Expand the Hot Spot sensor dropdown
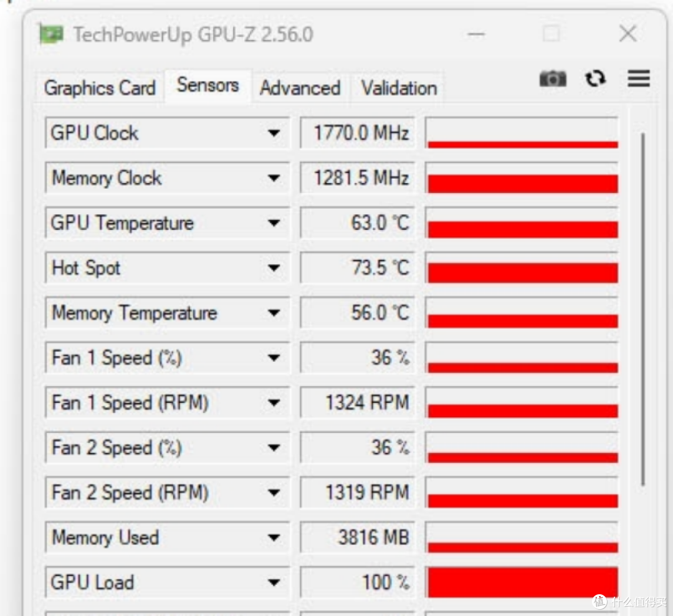Image resolution: width=673 pixels, height=616 pixels. (274, 268)
